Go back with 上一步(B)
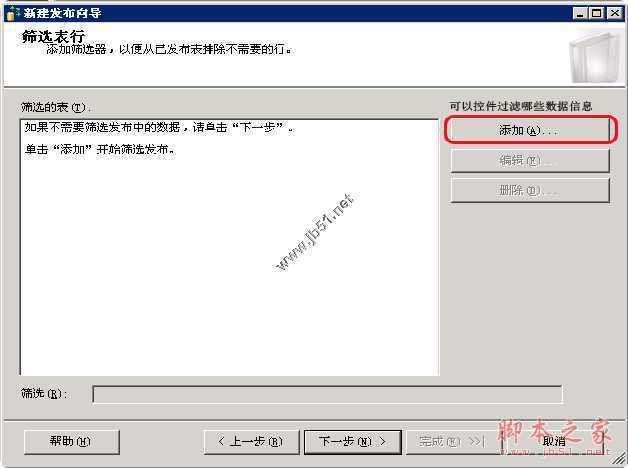The height and width of the screenshot is (468, 628). (252, 442)
